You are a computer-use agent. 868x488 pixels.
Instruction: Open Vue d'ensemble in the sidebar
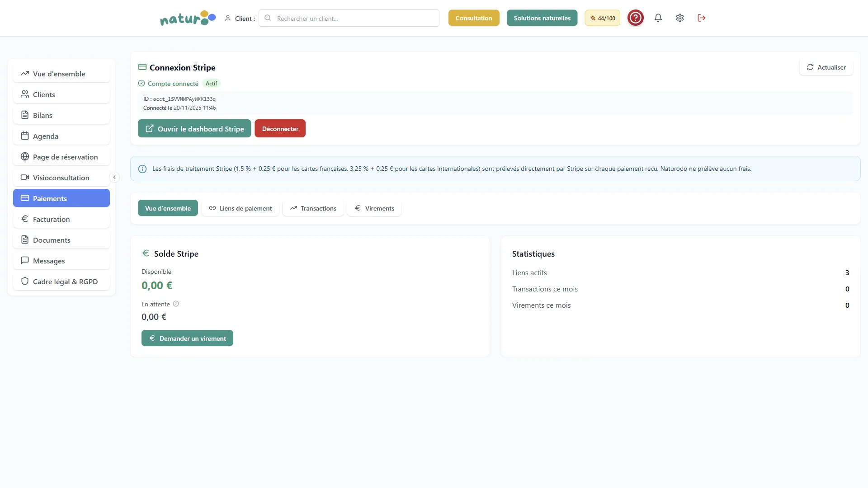pyautogui.click(x=61, y=74)
